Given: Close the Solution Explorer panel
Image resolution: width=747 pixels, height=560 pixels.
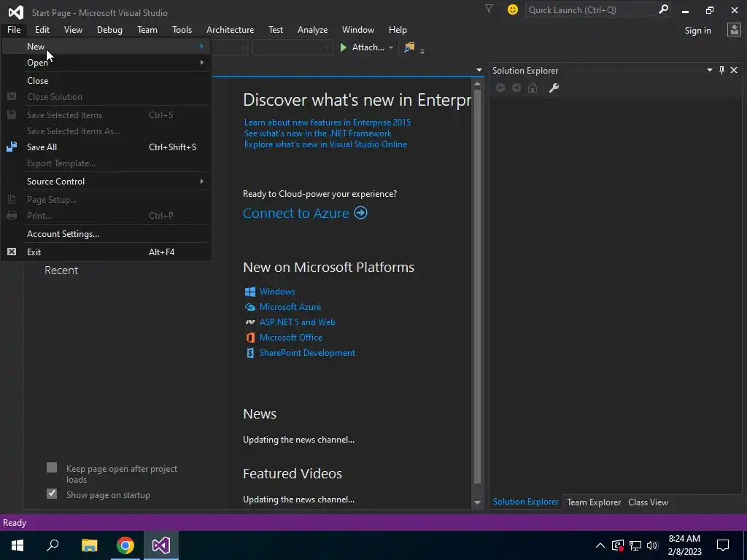Looking at the screenshot, I should [734, 70].
